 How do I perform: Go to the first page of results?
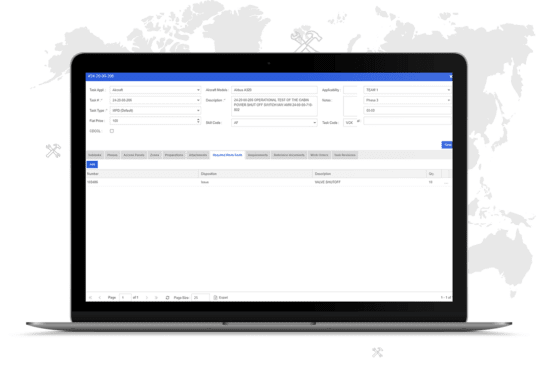(x=90, y=298)
